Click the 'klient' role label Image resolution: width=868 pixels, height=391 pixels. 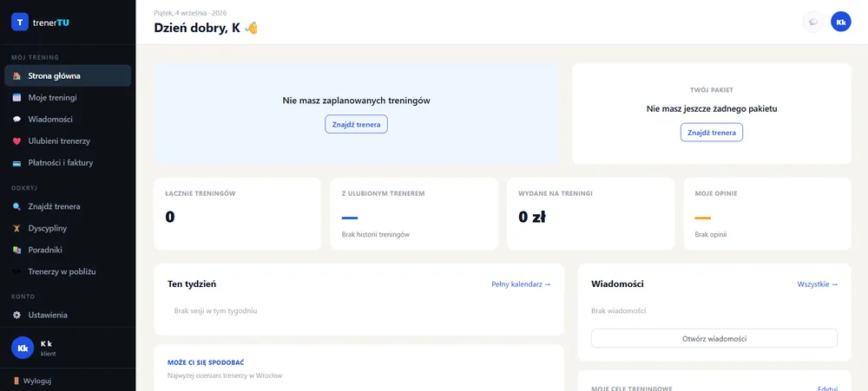(48, 354)
